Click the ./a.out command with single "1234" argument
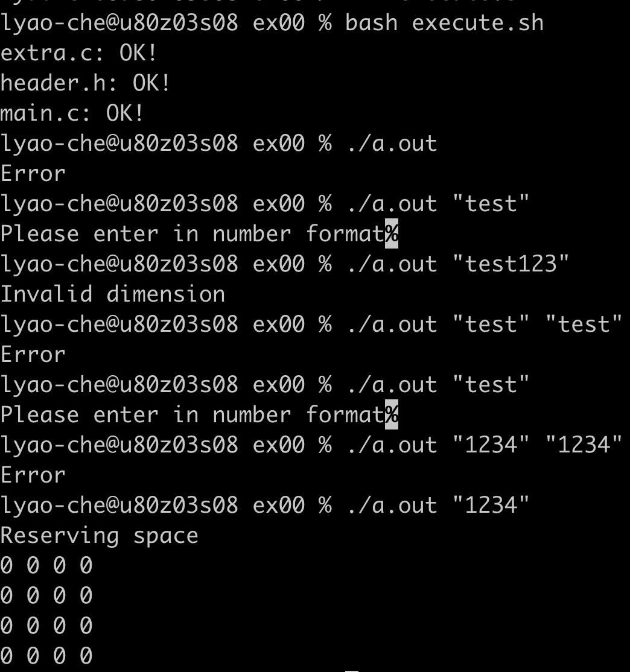This screenshot has height=672, width=630. point(437,506)
